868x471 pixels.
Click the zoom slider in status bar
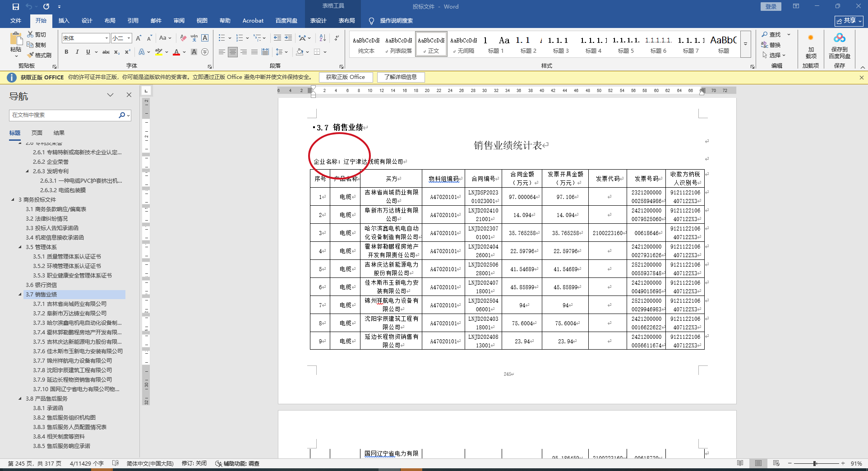coord(816,463)
